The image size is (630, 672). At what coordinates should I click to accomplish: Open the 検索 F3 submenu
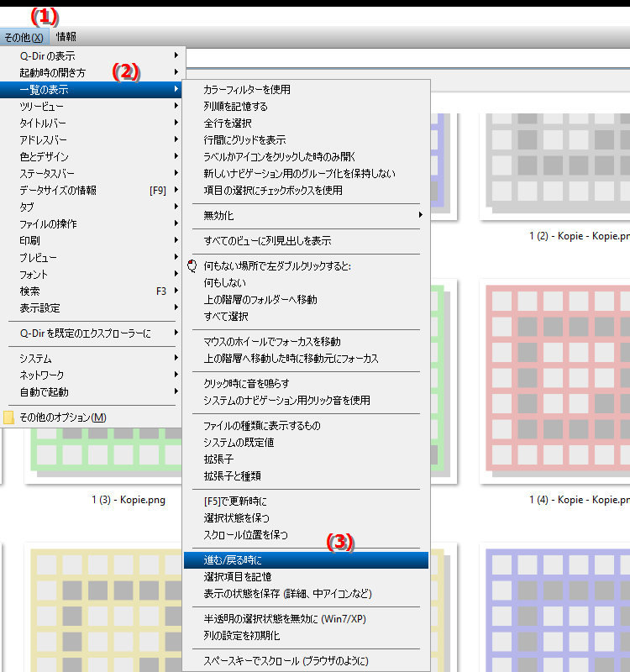pyautogui.click(x=92, y=291)
